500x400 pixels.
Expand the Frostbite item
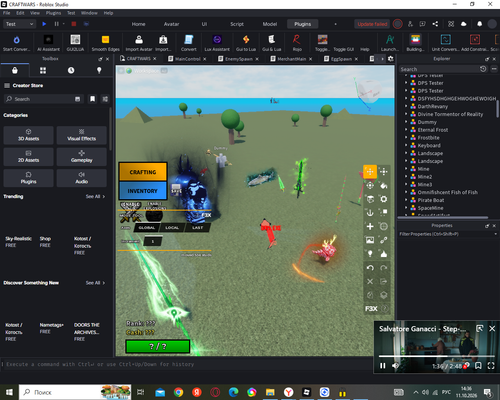[406, 138]
